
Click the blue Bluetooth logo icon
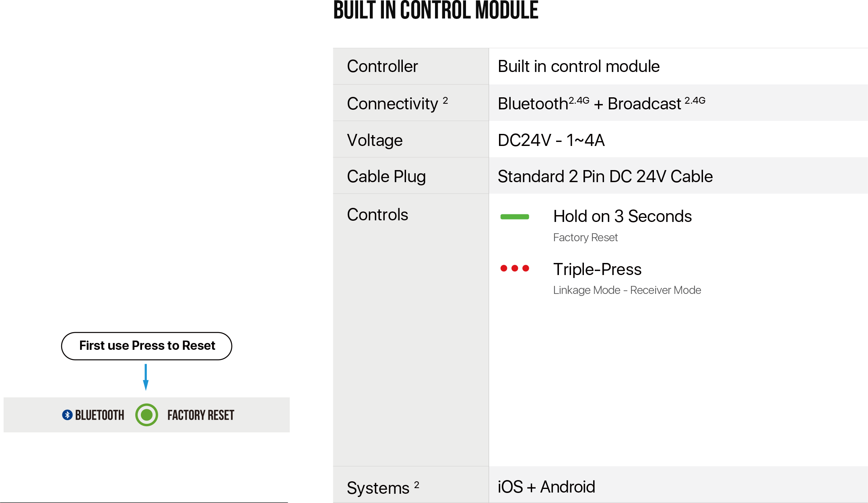click(67, 415)
